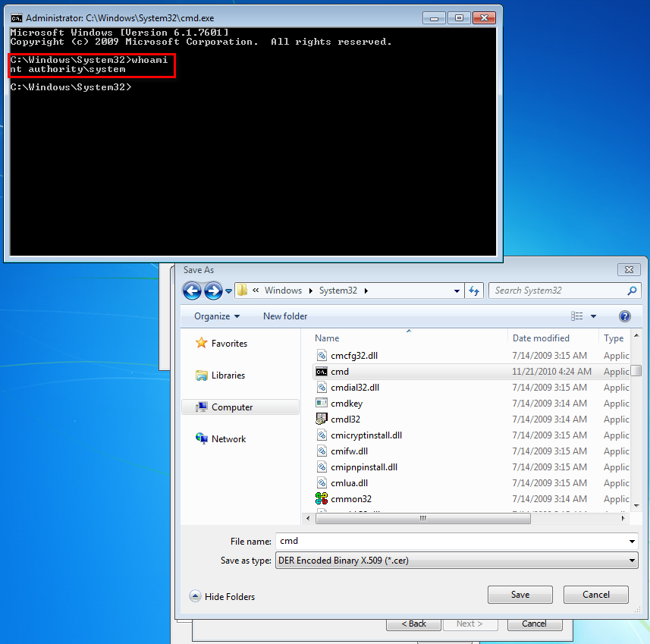Screen dimensions: 650x644
Task: Select System32 in the address breadcrumb
Action: pyautogui.click(x=338, y=291)
